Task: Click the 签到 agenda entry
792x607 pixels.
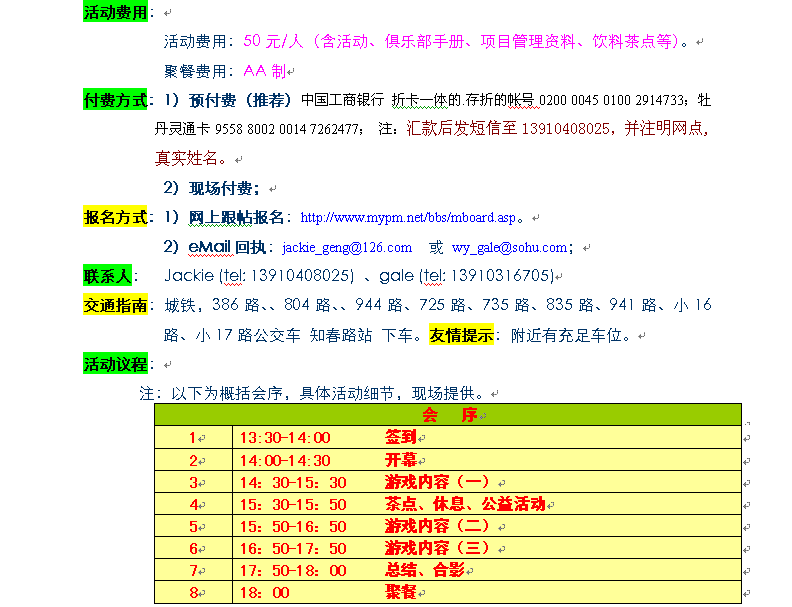Action: pos(401,437)
